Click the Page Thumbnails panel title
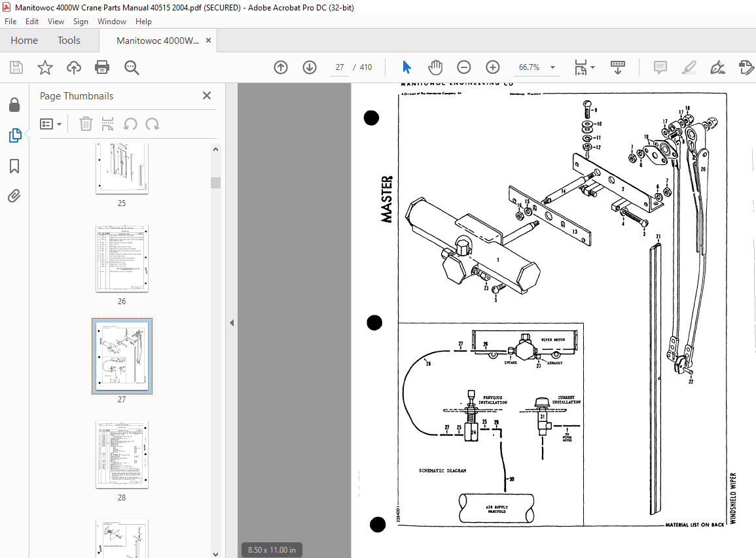 point(77,96)
